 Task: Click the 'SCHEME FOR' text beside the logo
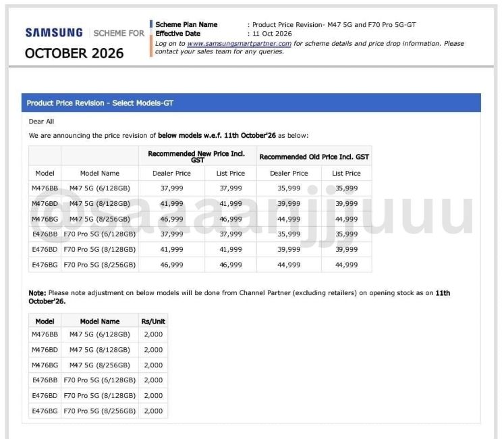[119, 33]
